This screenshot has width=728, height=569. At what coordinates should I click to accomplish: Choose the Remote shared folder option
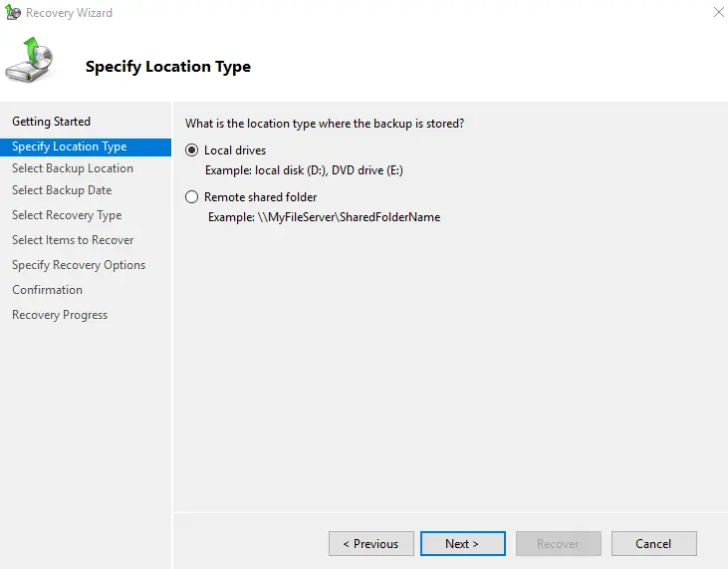(192, 197)
